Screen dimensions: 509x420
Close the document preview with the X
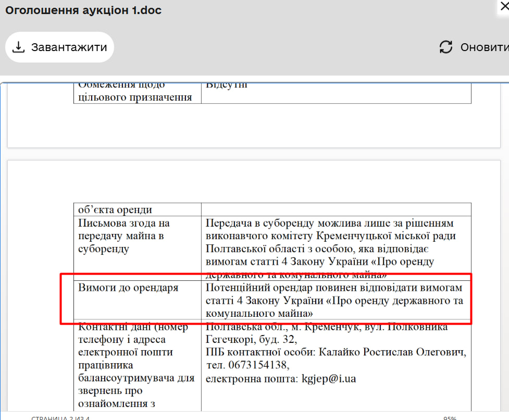(x=503, y=6)
